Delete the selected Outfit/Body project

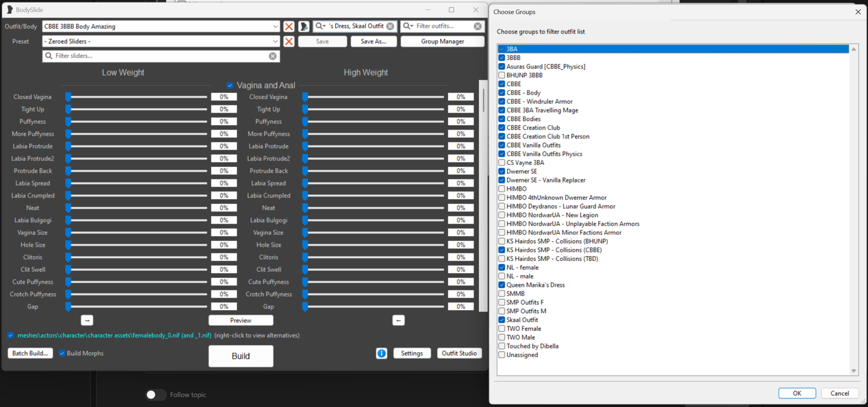click(289, 27)
